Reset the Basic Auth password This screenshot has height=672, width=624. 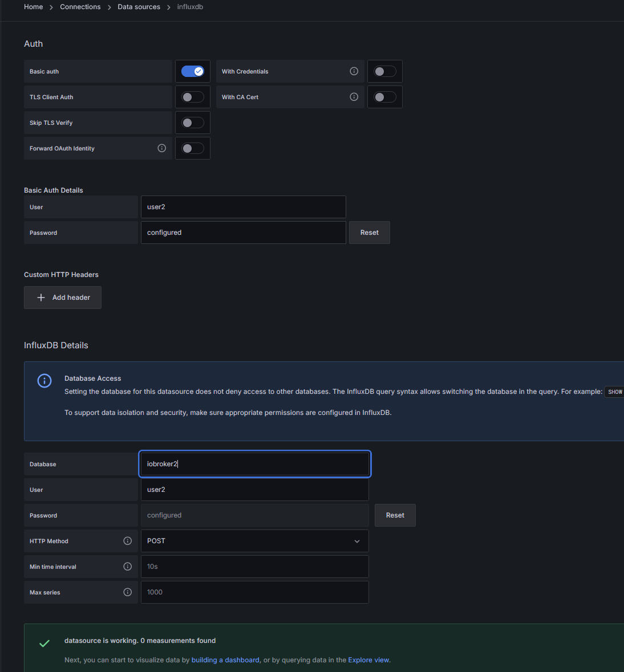click(370, 233)
